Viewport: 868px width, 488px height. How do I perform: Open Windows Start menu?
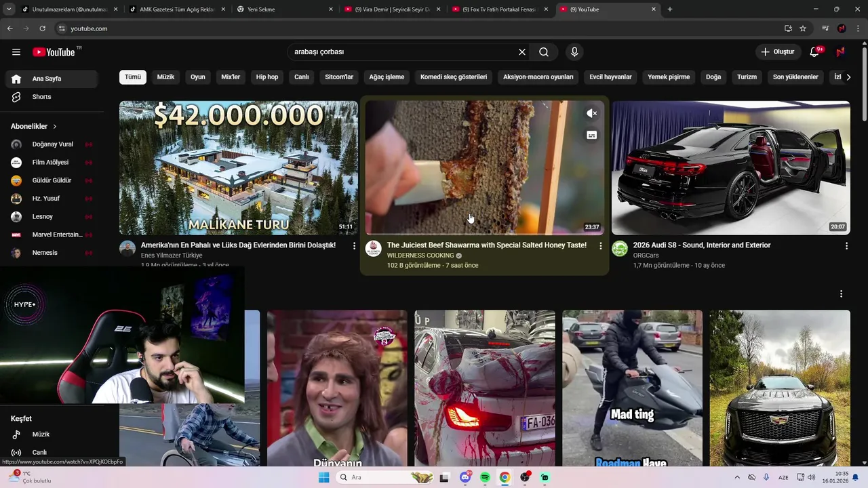324,477
